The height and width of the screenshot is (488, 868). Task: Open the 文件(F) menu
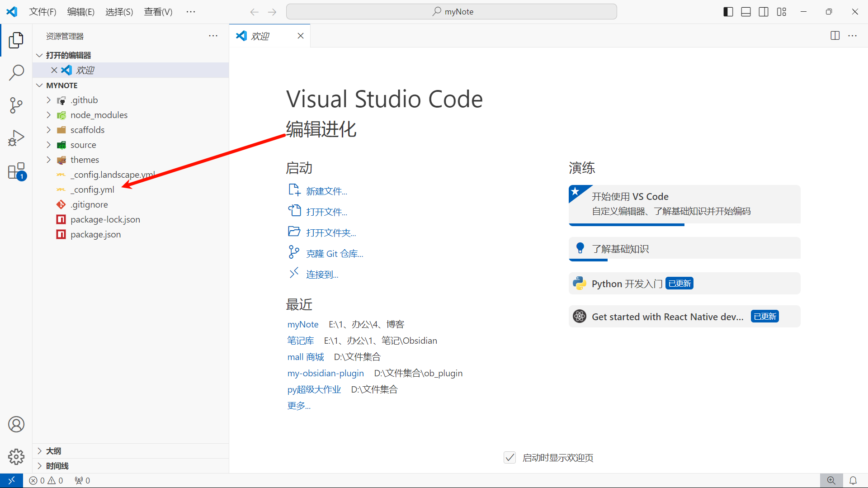tap(42, 12)
